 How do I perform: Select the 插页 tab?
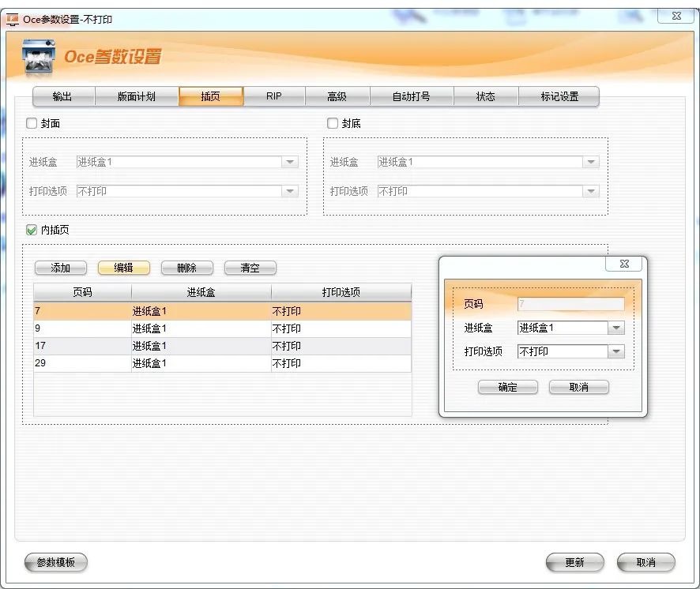(211, 96)
